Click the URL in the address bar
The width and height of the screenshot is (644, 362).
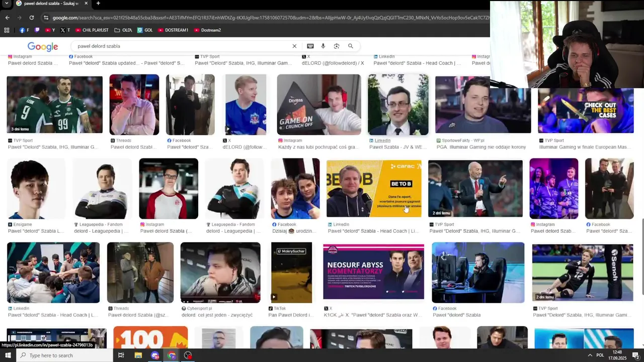tap(271, 18)
